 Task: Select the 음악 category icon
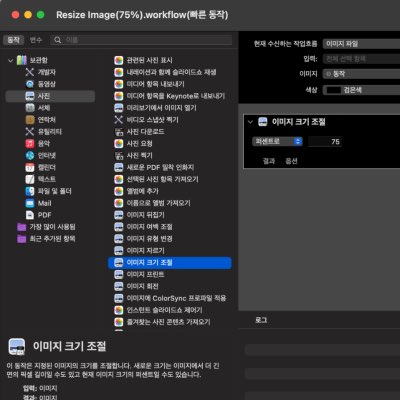30,143
